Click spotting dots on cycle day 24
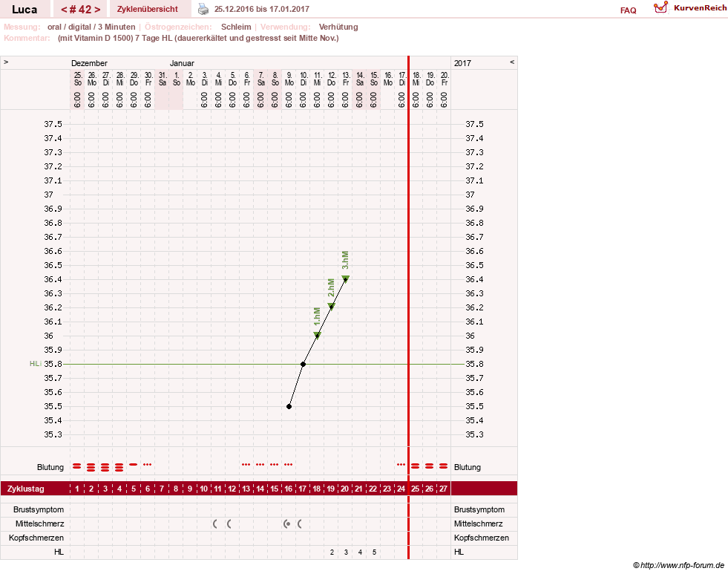728x574 pixels. coord(401,464)
